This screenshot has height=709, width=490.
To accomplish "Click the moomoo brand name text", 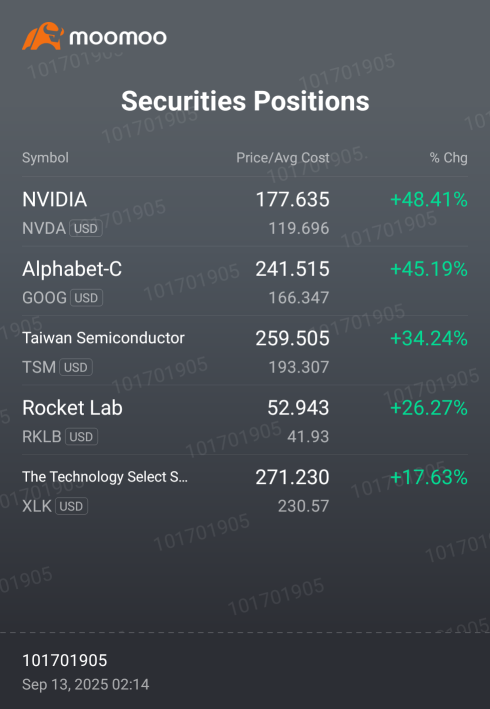I will (118, 37).
